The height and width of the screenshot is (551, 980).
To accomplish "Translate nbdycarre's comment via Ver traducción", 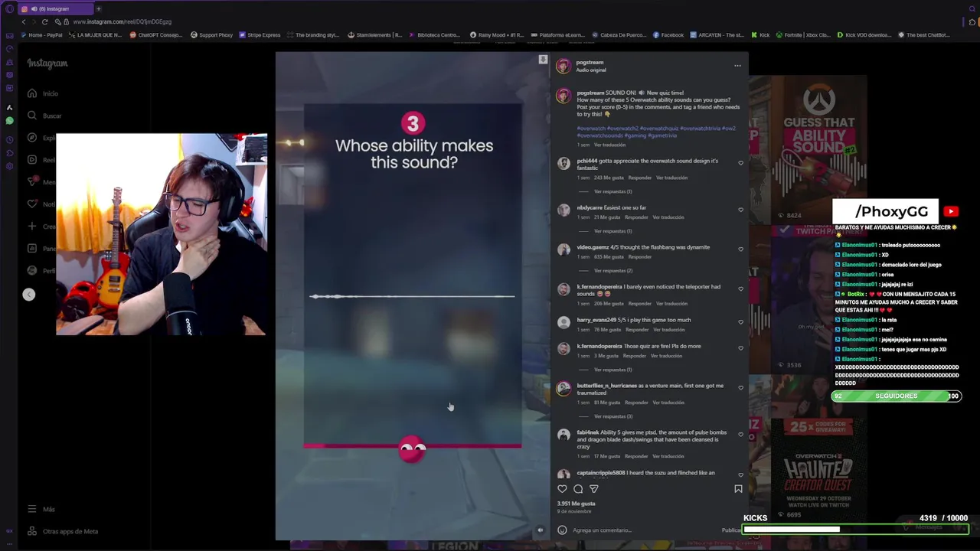I will [x=668, y=217].
